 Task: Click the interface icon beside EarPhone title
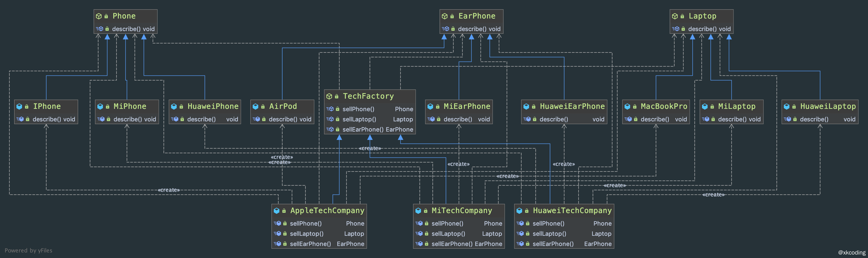pyautogui.click(x=444, y=16)
